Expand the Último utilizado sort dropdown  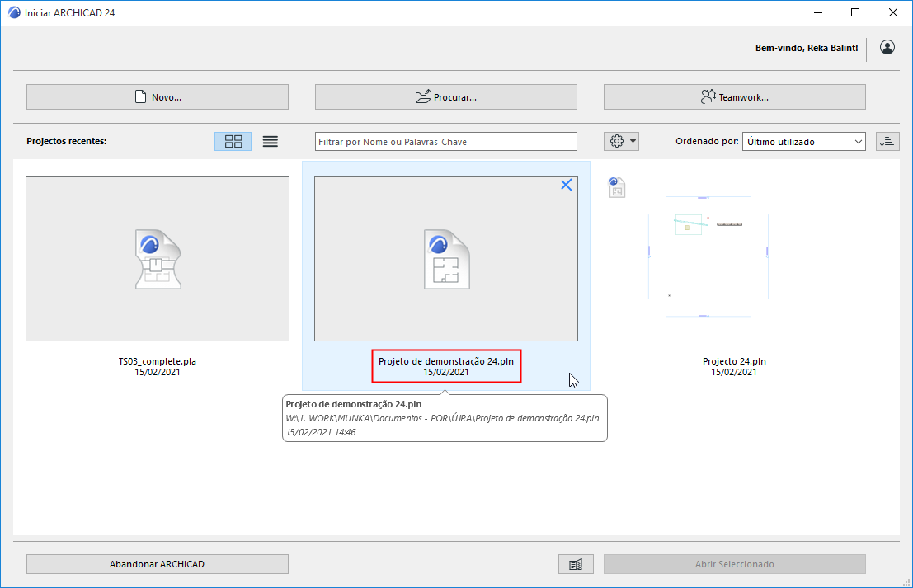803,142
